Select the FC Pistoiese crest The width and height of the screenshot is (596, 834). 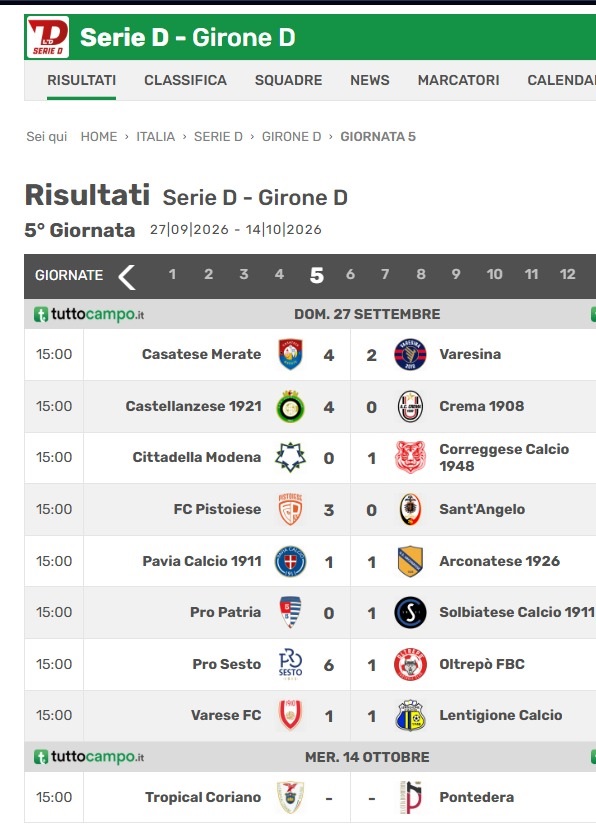290,509
